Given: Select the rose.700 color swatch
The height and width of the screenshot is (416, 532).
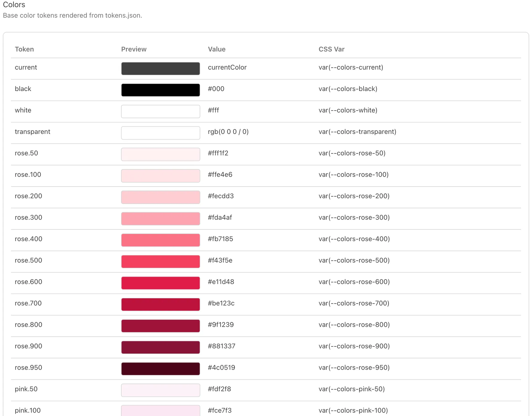Looking at the screenshot, I should coord(160,304).
